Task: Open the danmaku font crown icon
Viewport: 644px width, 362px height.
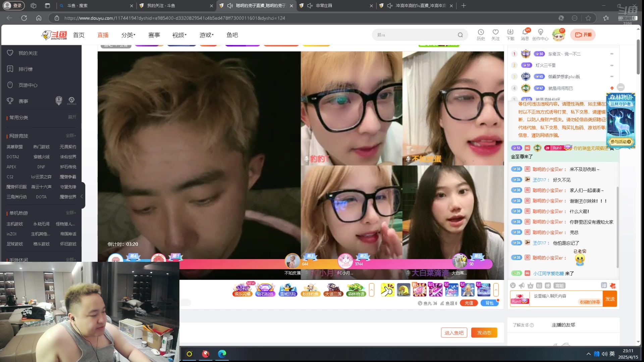Action: pos(530,286)
